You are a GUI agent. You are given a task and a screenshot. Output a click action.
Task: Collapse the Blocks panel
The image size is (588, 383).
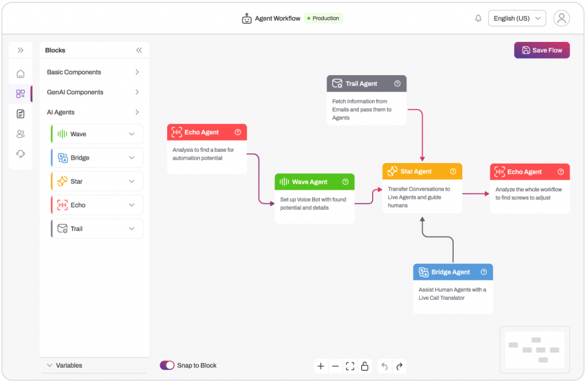point(139,51)
